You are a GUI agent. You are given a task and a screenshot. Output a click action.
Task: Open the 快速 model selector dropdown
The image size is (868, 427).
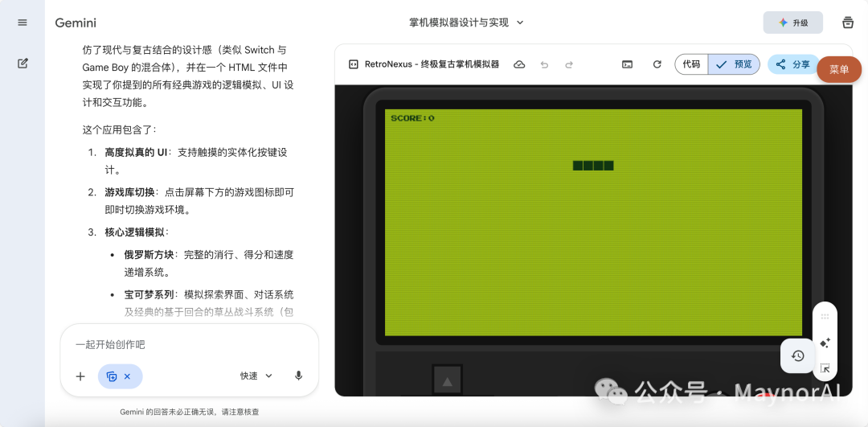(256, 376)
